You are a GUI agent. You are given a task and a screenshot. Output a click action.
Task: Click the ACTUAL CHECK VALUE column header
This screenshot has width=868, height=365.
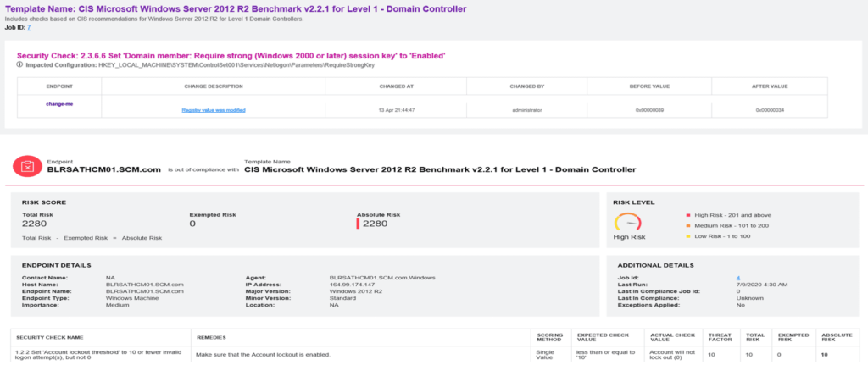point(672,339)
